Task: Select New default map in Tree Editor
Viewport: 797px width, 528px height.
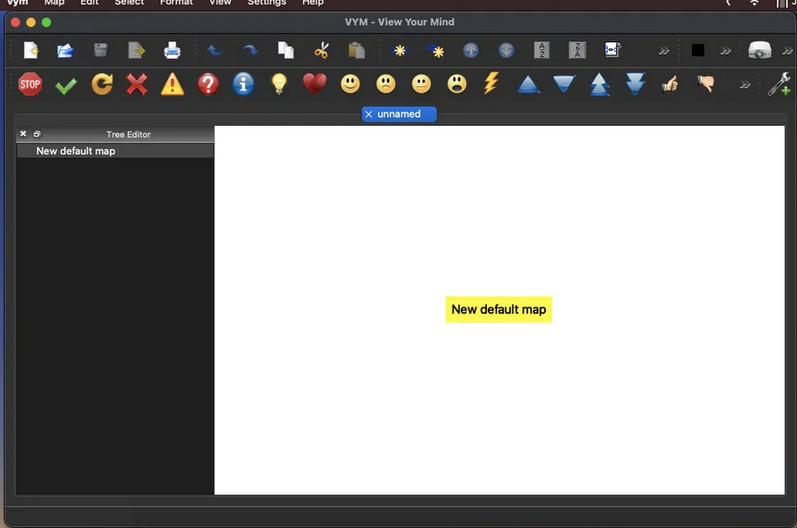Action: [x=115, y=151]
